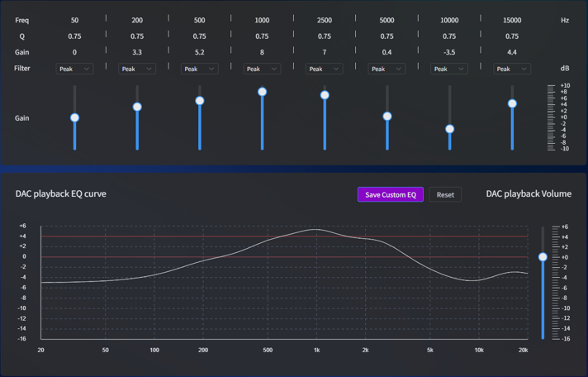Click the DAC playback Volume heading
Image resolution: width=588 pixels, height=377 pixels.
point(529,193)
